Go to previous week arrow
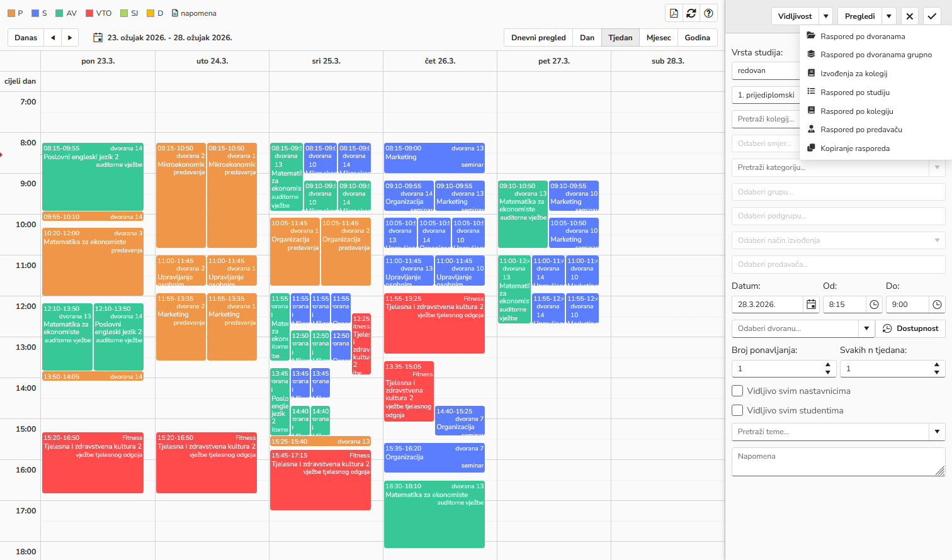The width and height of the screenshot is (952, 560). tap(53, 38)
